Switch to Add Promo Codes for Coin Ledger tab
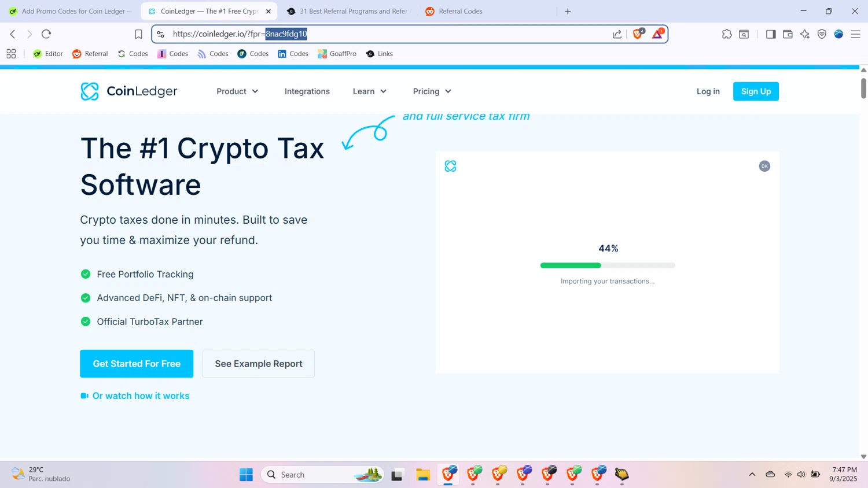The height and width of the screenshot is (488, 868). [70, 11]
